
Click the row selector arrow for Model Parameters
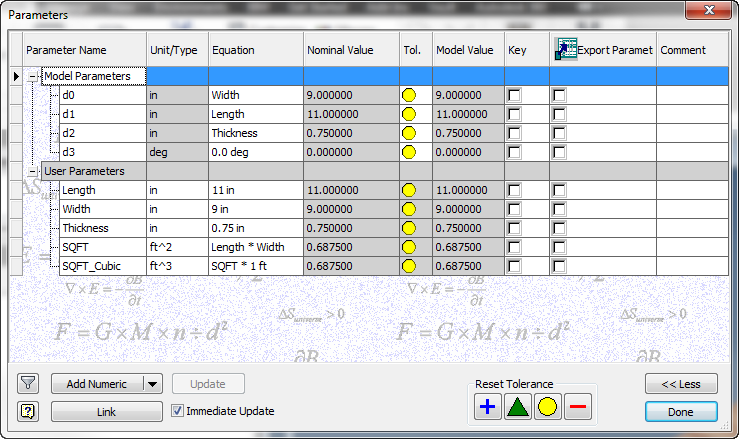click(16, 76)
